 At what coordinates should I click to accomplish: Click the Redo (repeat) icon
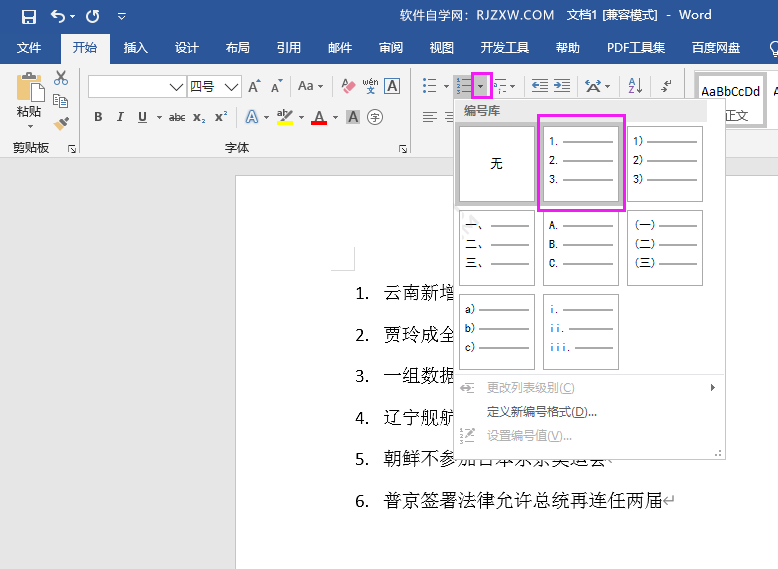[93, 17]
